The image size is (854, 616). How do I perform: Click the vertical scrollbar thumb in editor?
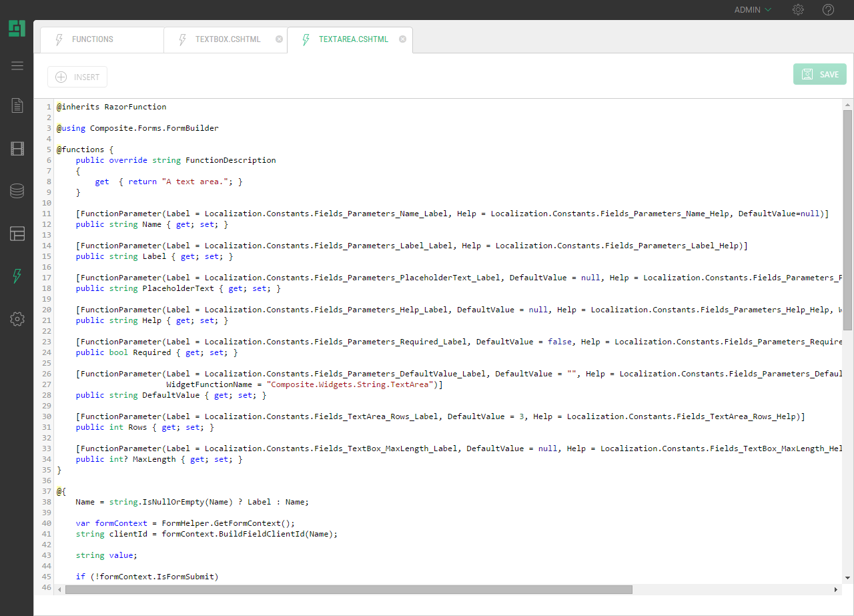[847, 220]
